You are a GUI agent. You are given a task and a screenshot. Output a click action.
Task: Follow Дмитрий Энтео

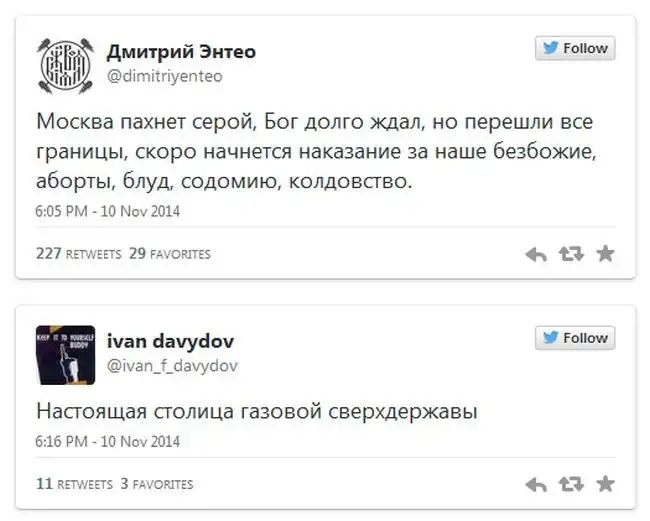[x=575, y=48]
